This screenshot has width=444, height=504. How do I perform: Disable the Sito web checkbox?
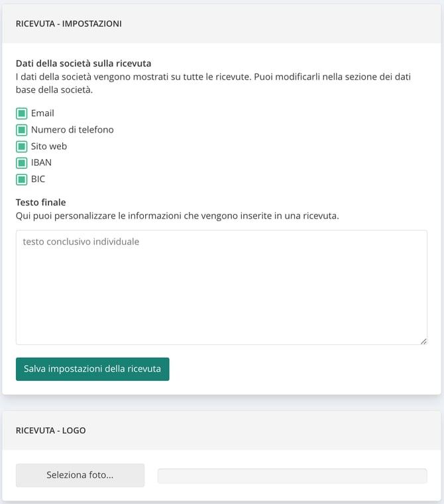coord(22,146)
